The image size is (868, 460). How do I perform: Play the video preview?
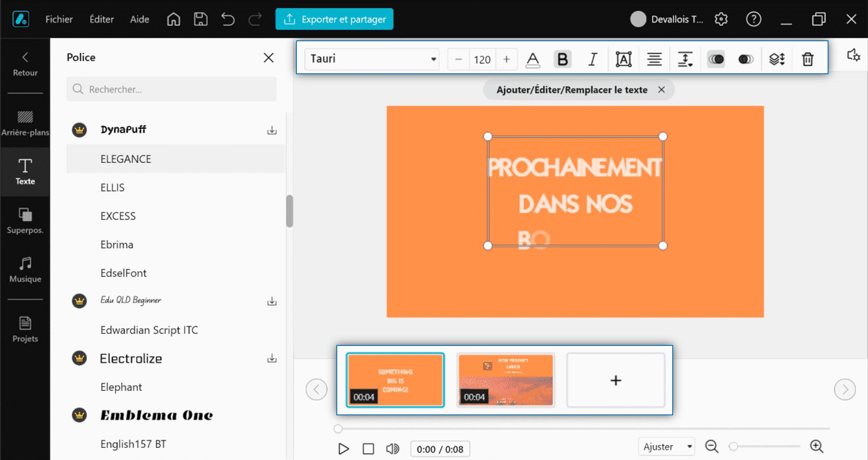[344, 449]
